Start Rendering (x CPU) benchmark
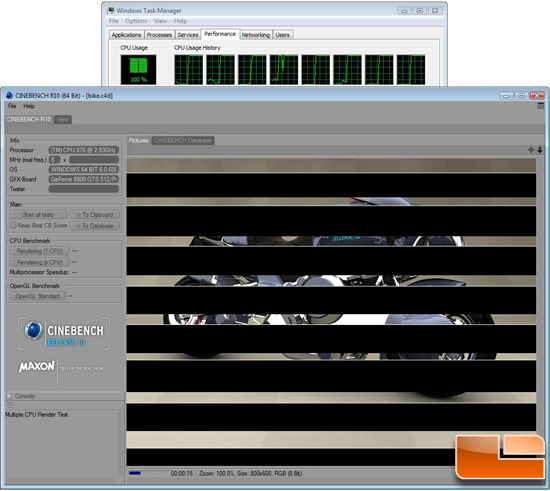550x491 pixels. (x=40, y=262)
